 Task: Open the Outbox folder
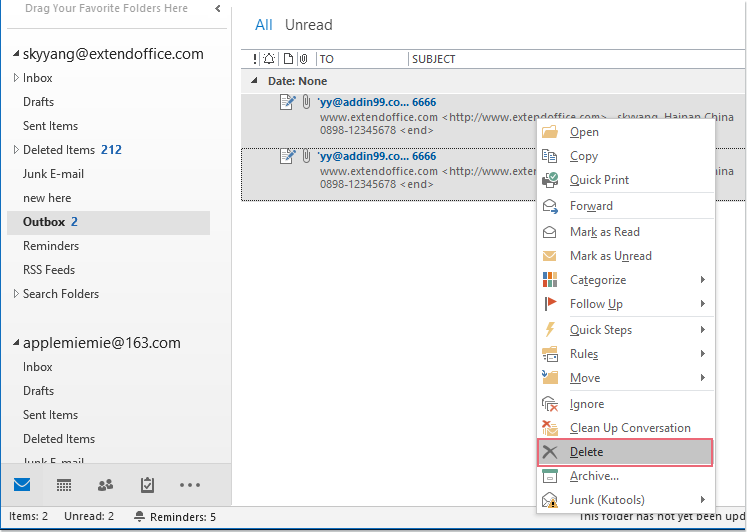[44, 222]
